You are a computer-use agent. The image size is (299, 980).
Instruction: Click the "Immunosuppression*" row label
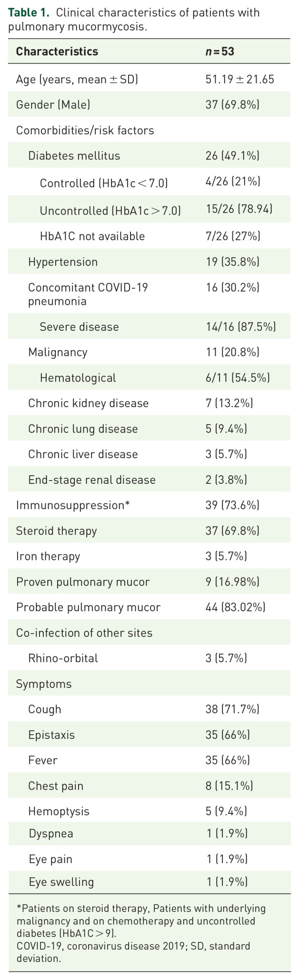tap(73, 505)
